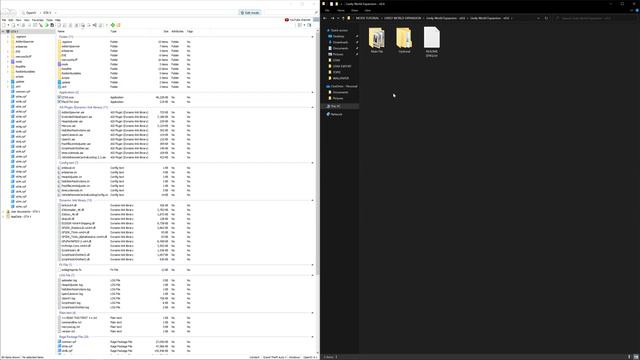The width and height of the screenshot is (640, 360).
Task: Click the Up arrow in Explorer
Action: [x=343, y=18]
